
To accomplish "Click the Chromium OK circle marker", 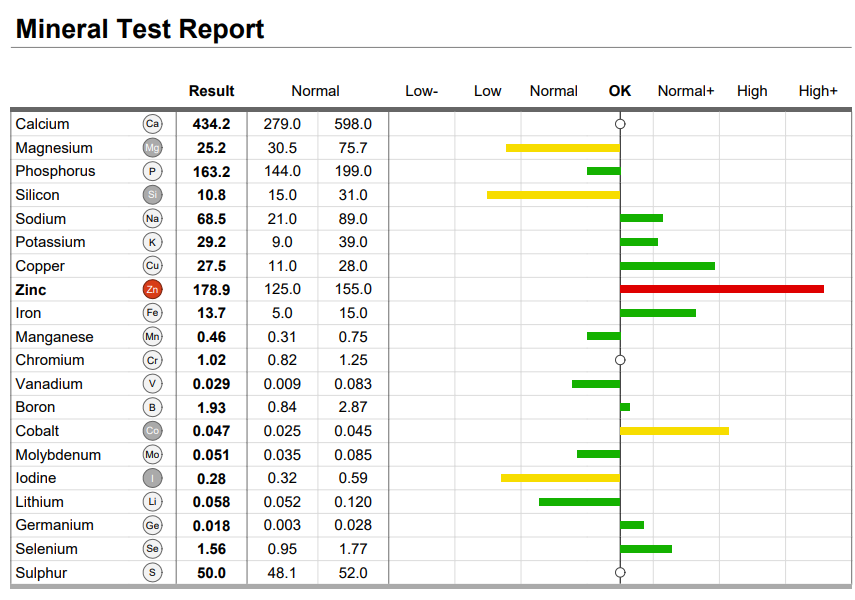I will (x=620, y=360).
